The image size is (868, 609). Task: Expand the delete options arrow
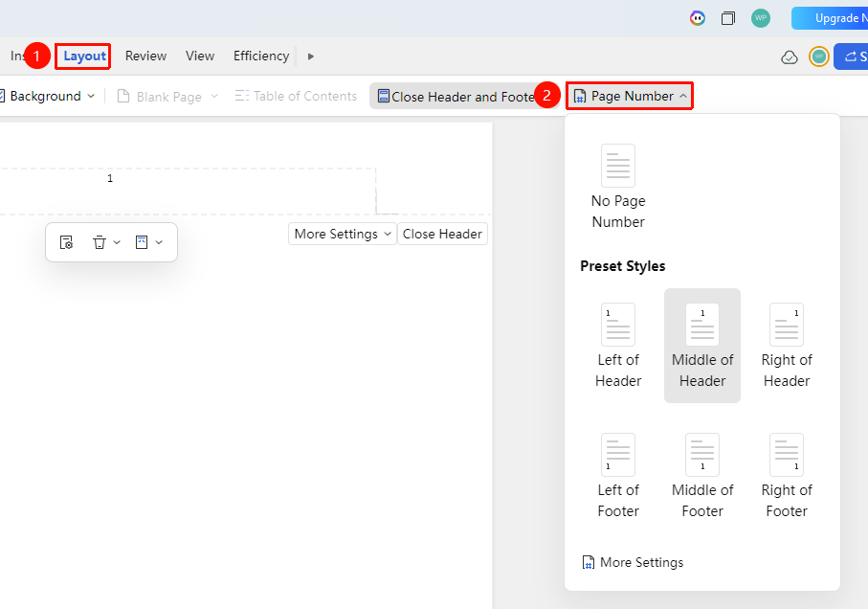click(117, 242)
